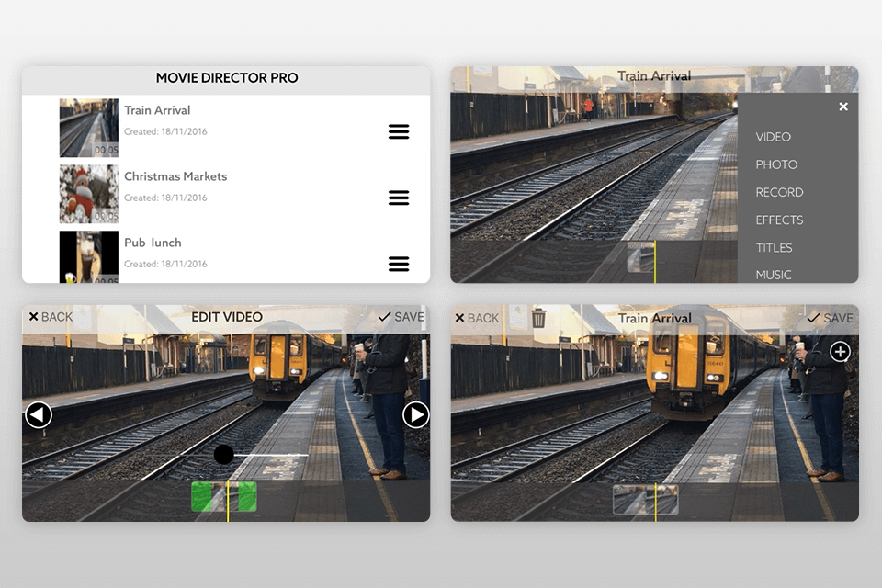
Task: Go BACK from the Edit Video screen
Action: point(51,317)
